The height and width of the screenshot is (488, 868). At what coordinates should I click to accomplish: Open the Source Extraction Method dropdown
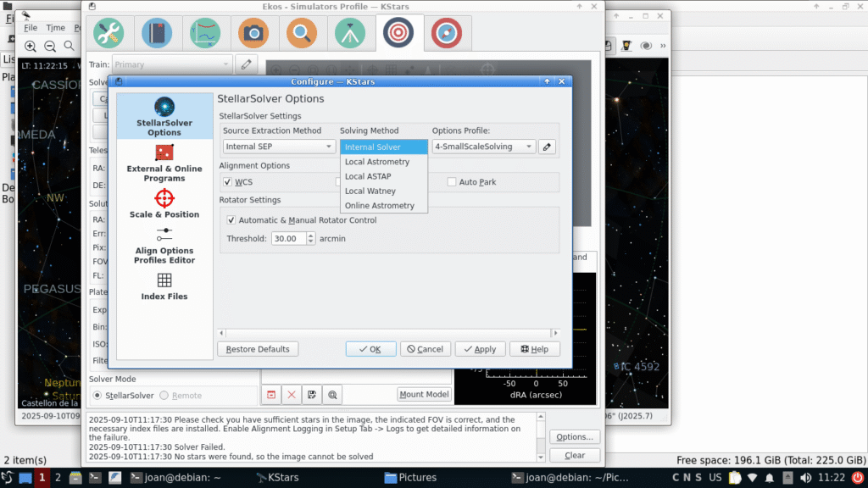coord(278,147)
